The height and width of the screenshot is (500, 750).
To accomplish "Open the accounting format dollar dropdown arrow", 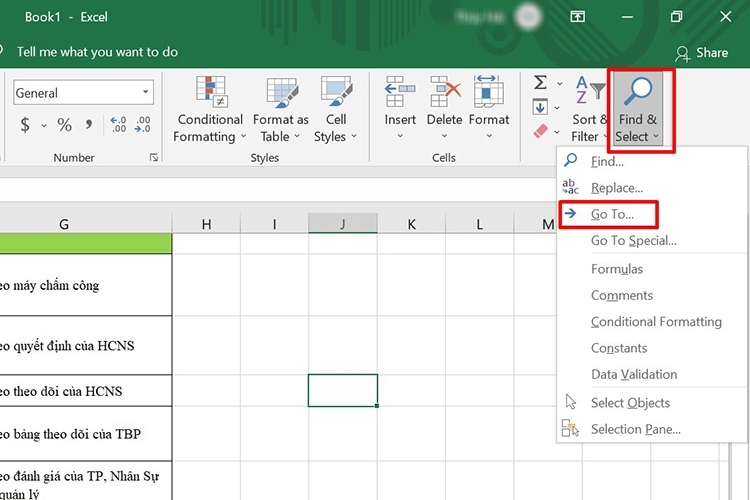I will tap(42, 126).
